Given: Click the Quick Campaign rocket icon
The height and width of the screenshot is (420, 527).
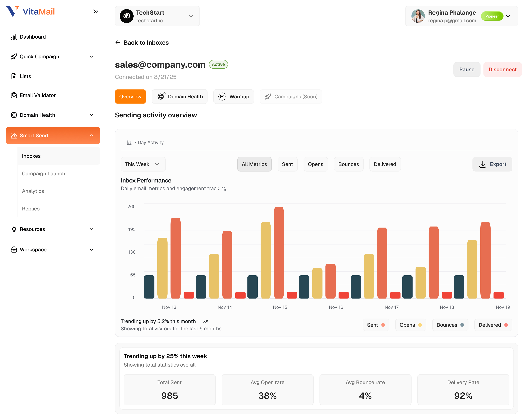Looking at the screenshot, I should pos(14,56).
